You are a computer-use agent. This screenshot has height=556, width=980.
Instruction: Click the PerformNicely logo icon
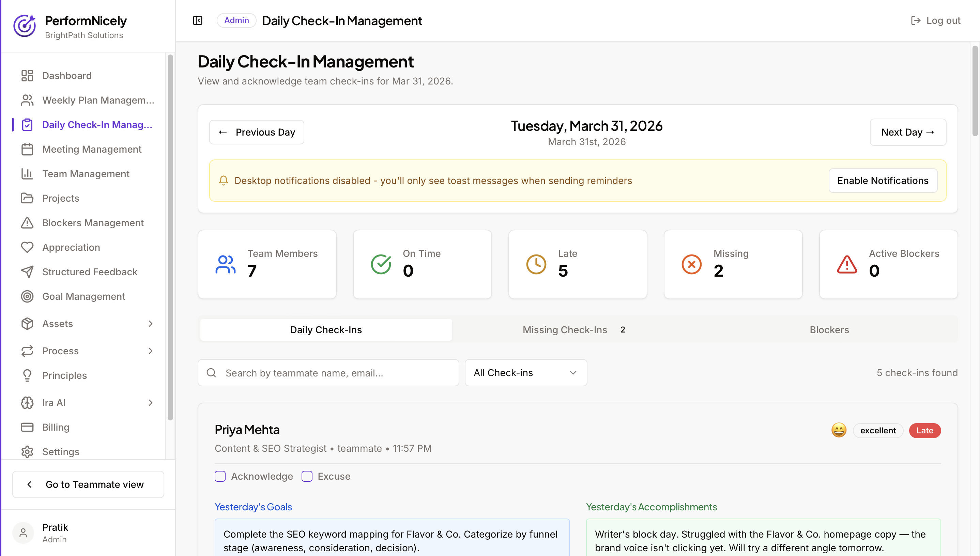pyautogui.click(x=25, y=26)
